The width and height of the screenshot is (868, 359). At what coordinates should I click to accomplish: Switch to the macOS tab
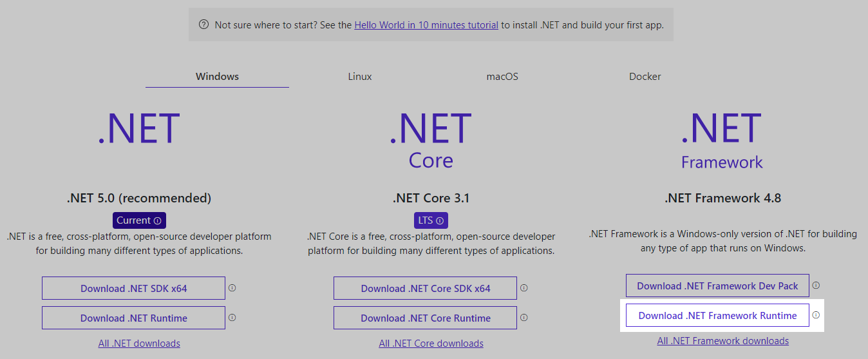click(502, 76)
